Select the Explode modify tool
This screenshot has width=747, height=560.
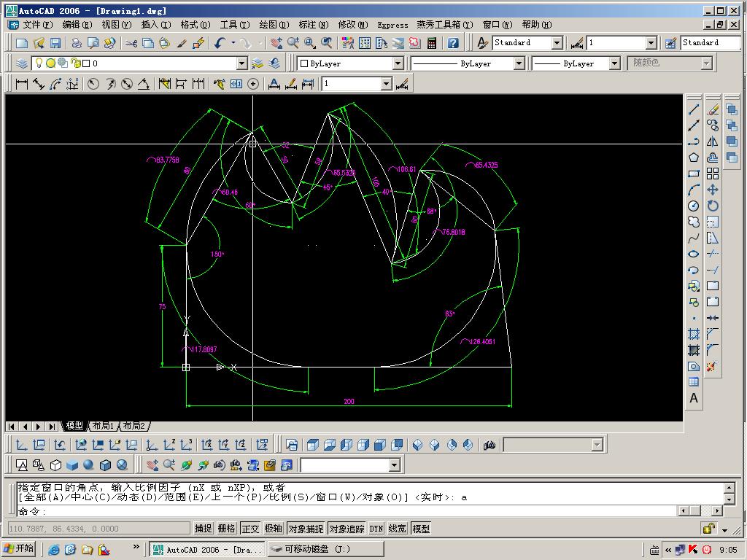(713, 366)
